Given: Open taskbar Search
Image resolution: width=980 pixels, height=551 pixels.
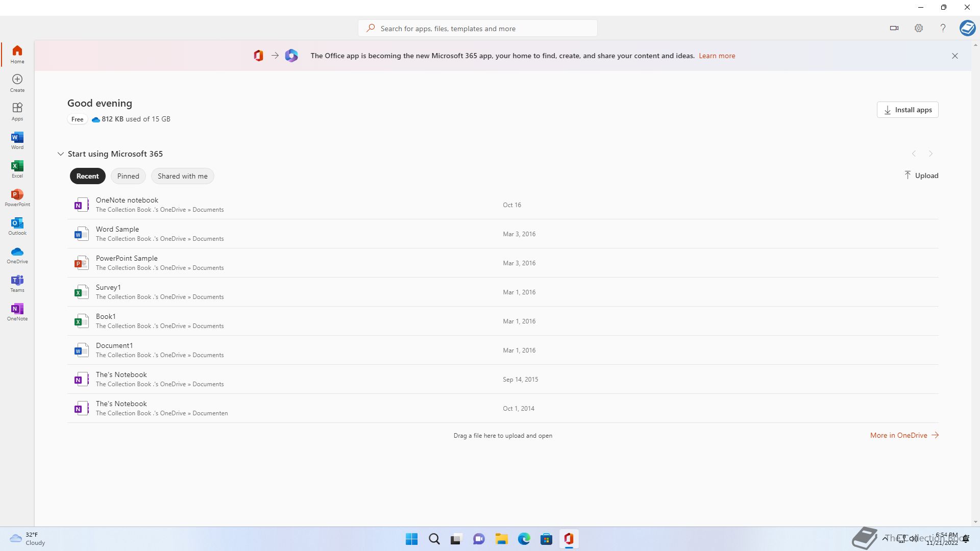Looking at the screenshot, I should tap(434, 539).
